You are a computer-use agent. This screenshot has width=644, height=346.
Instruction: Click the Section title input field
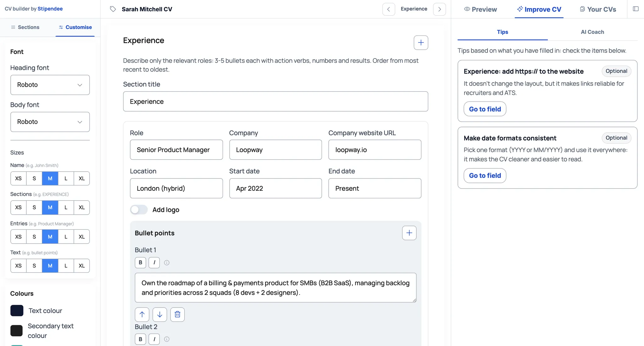pyautogui.click(x=275, y=102)
